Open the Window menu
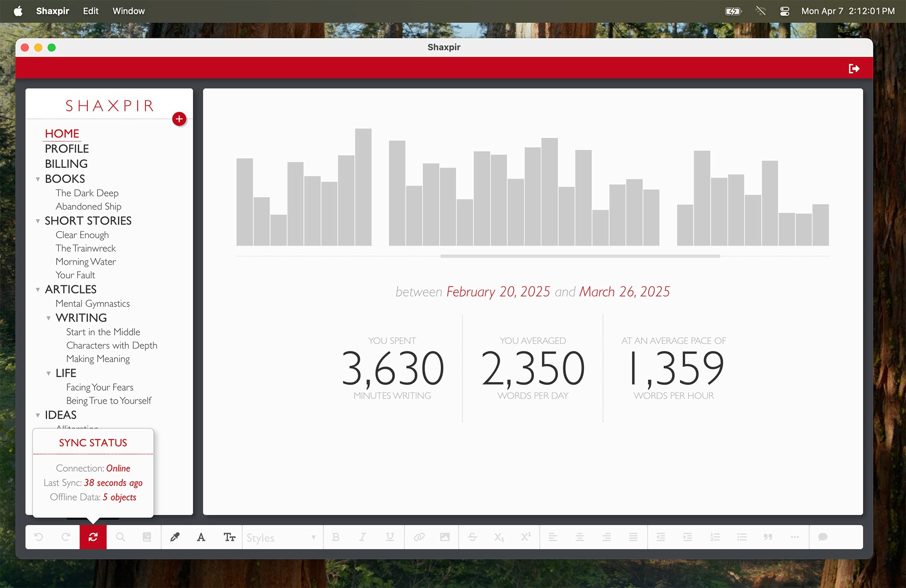Viewport: 906px width, 588px height. (129, 11)
